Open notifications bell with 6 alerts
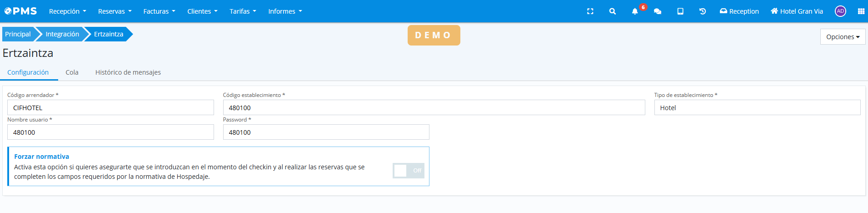868x213 pixels. point(635,11)
